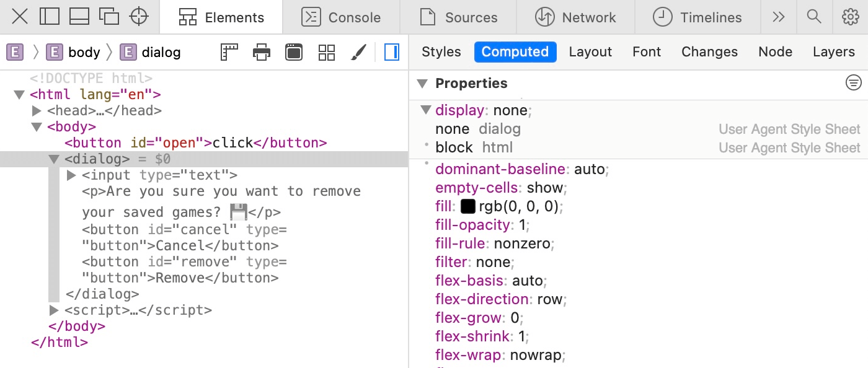Toggle print media styles icon
Viewport: 868px width, 368px height.
pos(262,52)
